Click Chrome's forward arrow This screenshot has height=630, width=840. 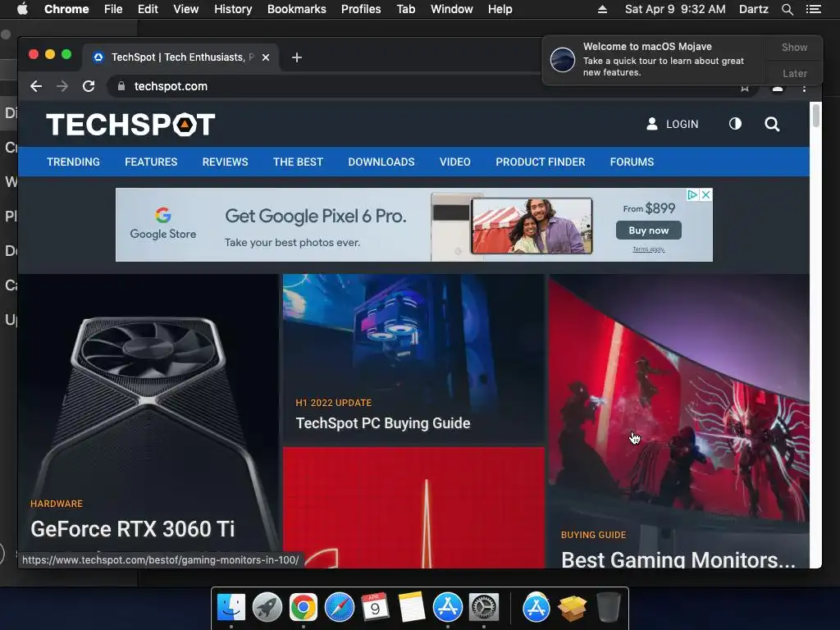point(62,86)
